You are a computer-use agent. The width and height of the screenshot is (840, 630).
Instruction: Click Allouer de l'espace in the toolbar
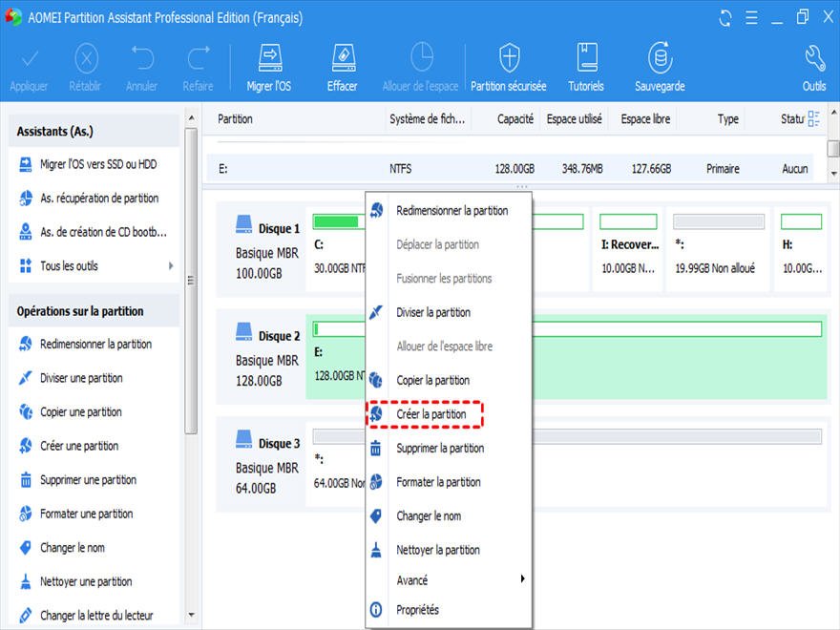click(x=421, y=68)
